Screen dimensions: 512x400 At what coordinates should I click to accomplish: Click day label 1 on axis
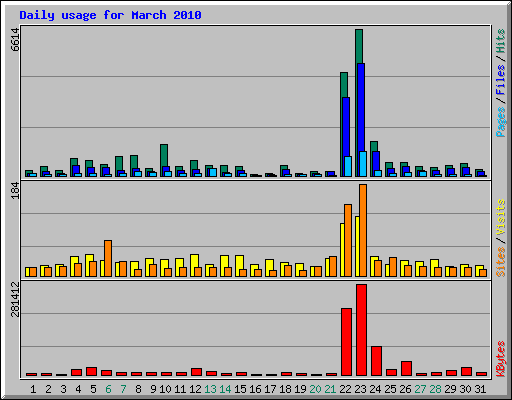tap(33, 389)
